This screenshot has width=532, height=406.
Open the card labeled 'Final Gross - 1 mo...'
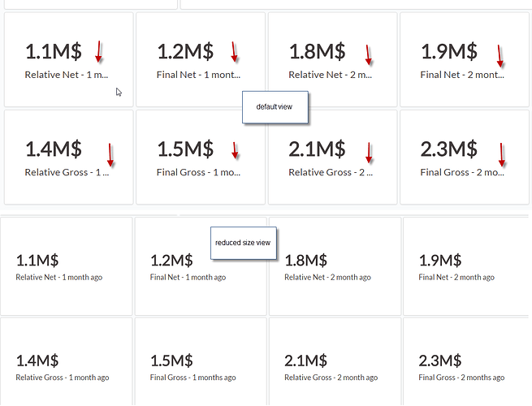coord(201,157)
